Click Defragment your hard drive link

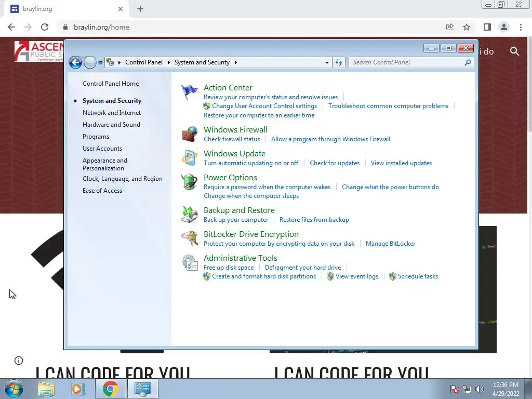[303, 268]
